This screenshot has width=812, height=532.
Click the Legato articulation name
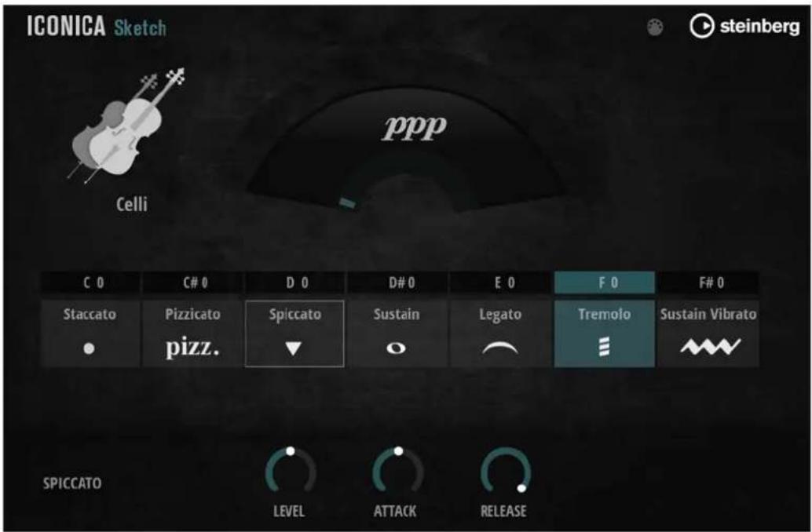tap(500, 315)
